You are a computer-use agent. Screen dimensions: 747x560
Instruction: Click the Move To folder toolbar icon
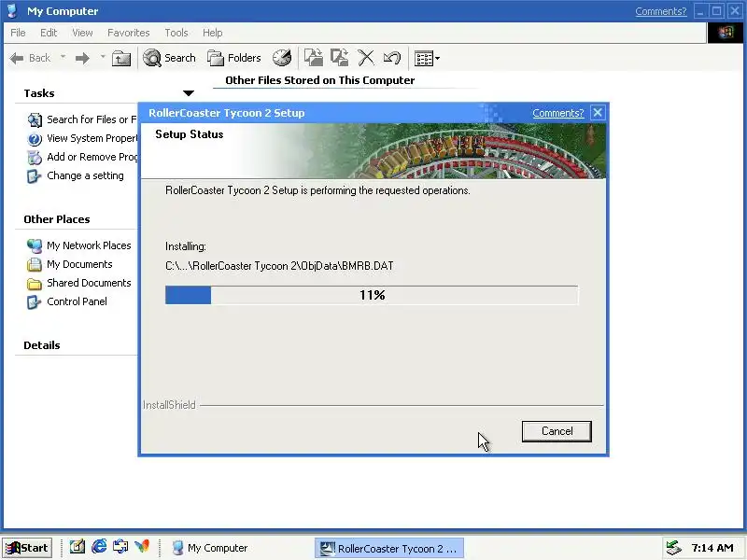pos(314,58)
